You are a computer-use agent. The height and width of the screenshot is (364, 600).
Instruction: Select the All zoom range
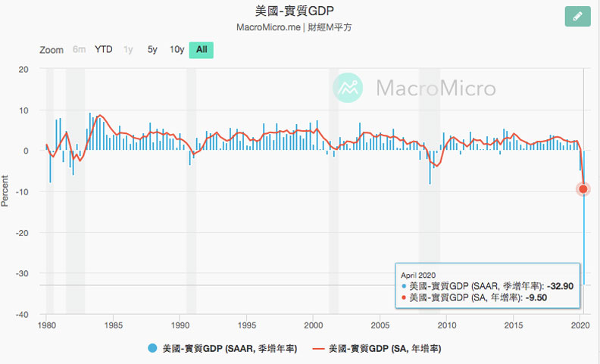pyautogui.click(x=202, y=50)
